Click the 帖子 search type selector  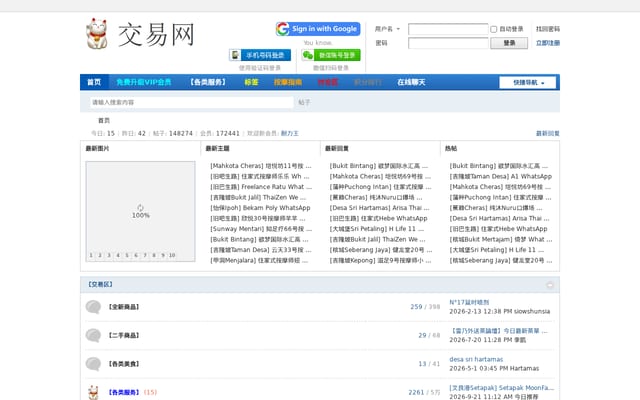304,102
